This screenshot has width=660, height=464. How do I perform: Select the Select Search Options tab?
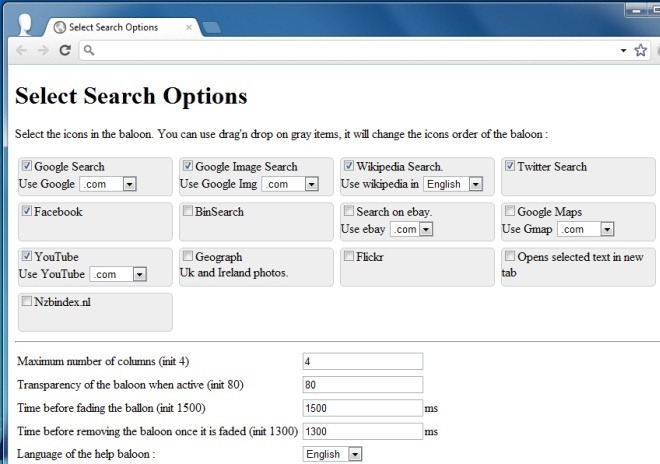tap(122, 27)
